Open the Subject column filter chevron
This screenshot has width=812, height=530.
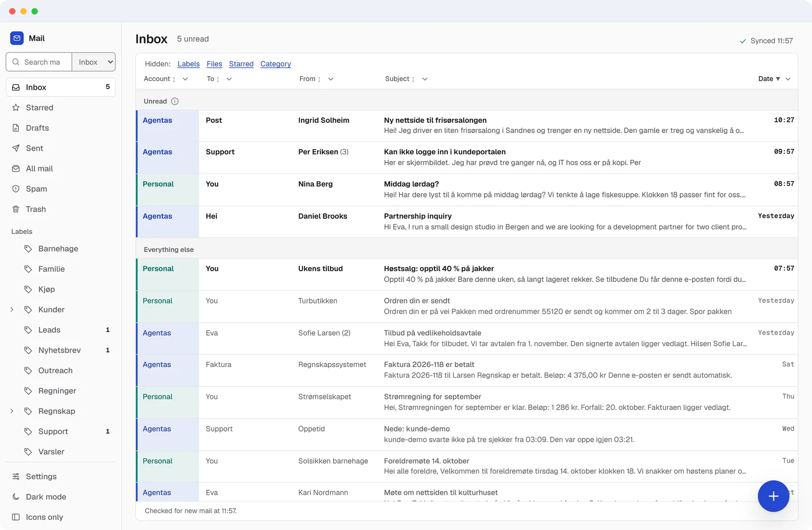point(425,79)
